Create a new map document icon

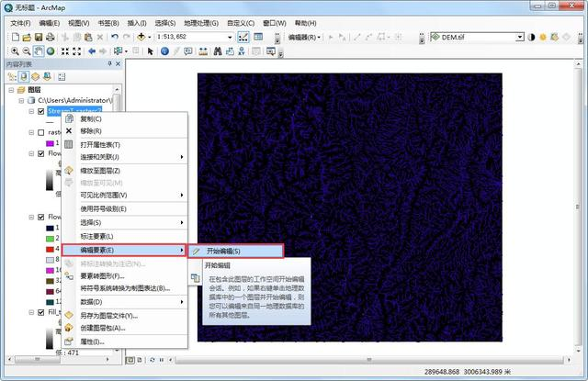pos(16,37)
